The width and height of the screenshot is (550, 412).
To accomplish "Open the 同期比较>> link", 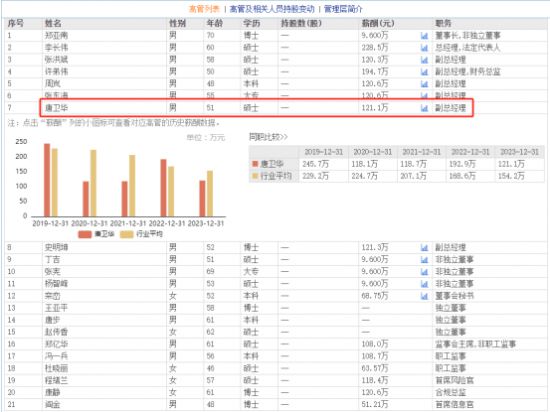I will point(268,137).
